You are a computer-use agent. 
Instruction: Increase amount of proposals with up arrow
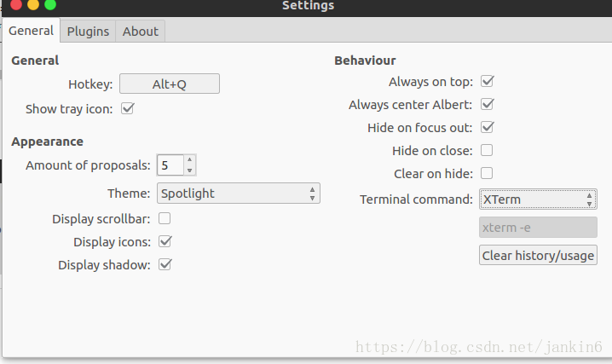[189, 159]
